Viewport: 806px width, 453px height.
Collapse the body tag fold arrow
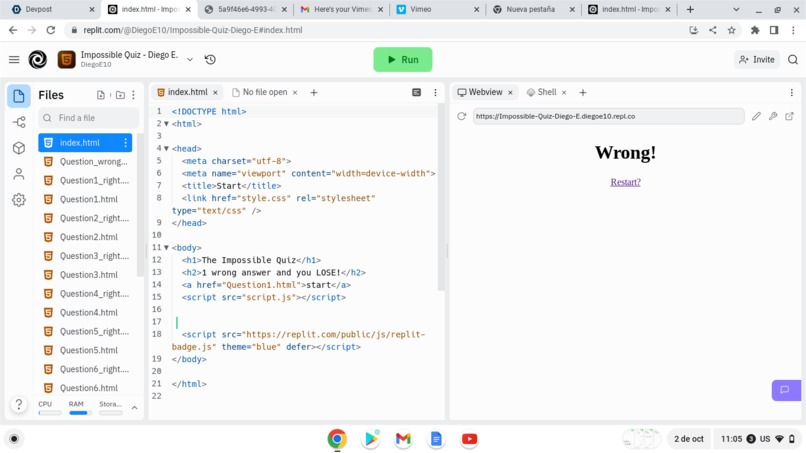click(167, 247)
